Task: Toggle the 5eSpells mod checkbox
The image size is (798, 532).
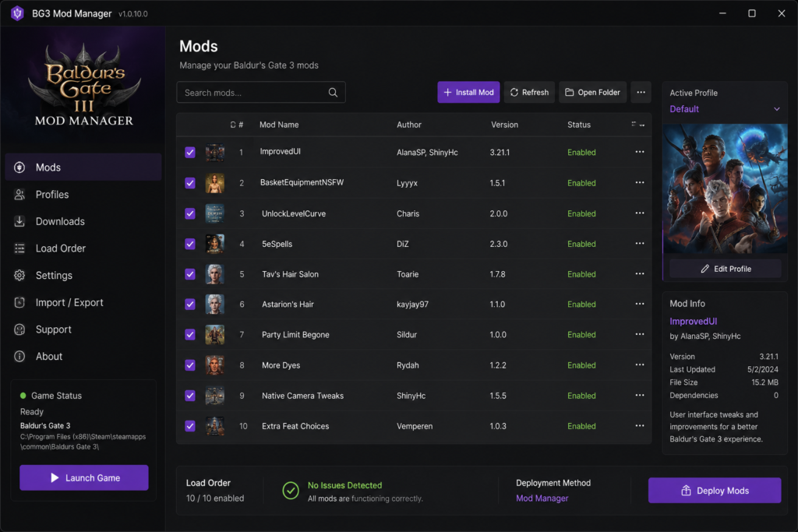Action: click(190, 244)
